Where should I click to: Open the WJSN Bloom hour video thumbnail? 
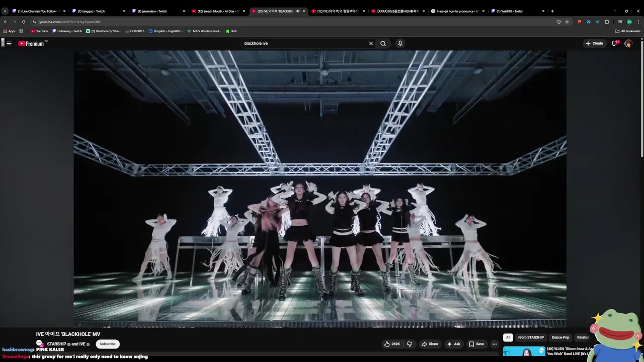pos(524,351)
